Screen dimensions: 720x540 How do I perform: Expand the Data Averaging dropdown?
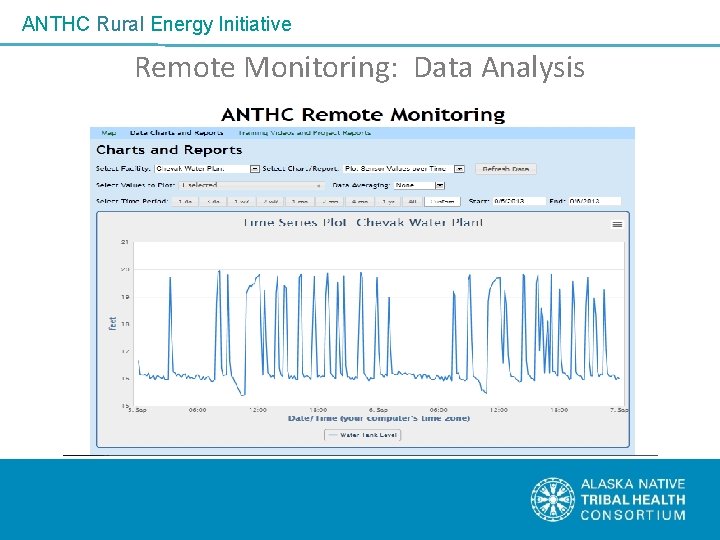click(419, 185)
